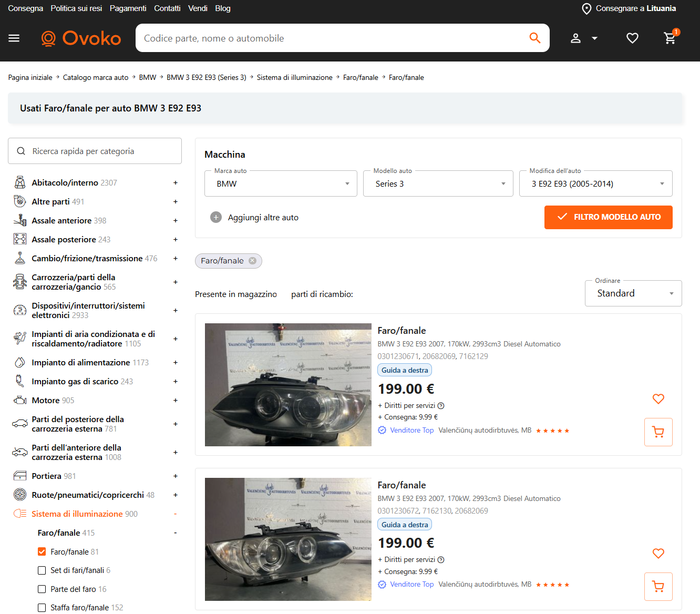Open the Consegna menu item
Viewport: 700px width, 614px height.
(x=26, y=8)
